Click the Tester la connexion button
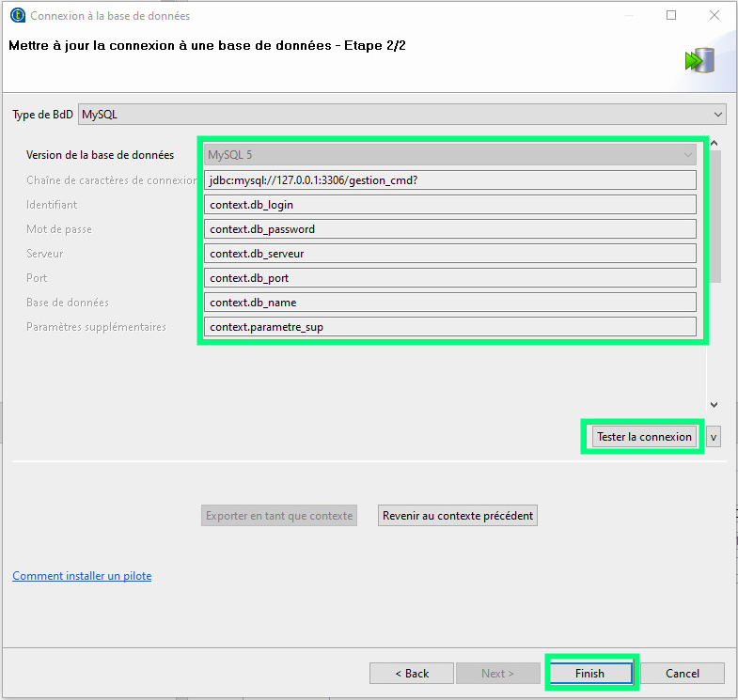This screenshot has height=700, width=738. (644, 437)
